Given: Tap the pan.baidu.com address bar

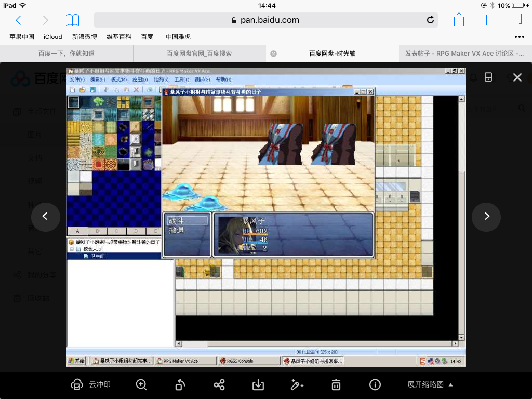Looking at the screenshot, I should (x=265, y=20).
